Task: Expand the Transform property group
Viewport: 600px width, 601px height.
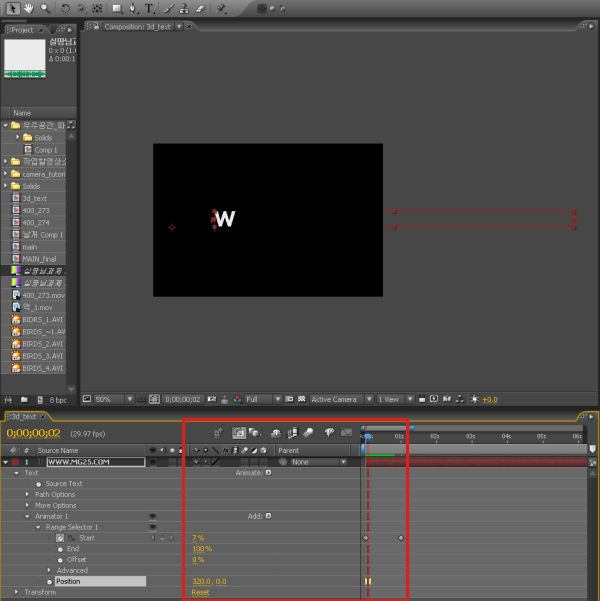Action: (16, 592)
